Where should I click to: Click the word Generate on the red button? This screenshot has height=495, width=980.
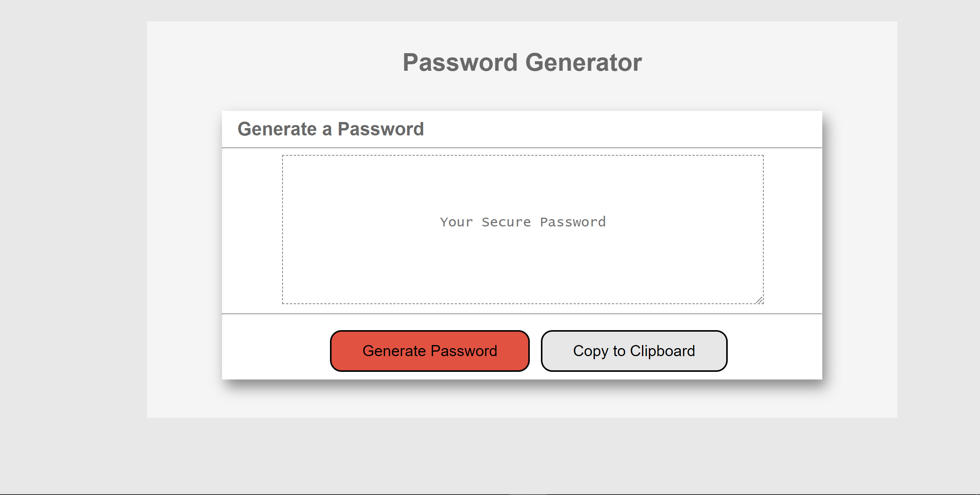(x=394, y=351)
